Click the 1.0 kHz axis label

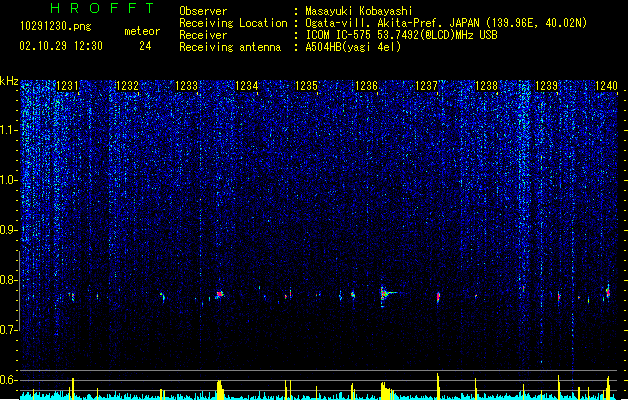[9, 180]
